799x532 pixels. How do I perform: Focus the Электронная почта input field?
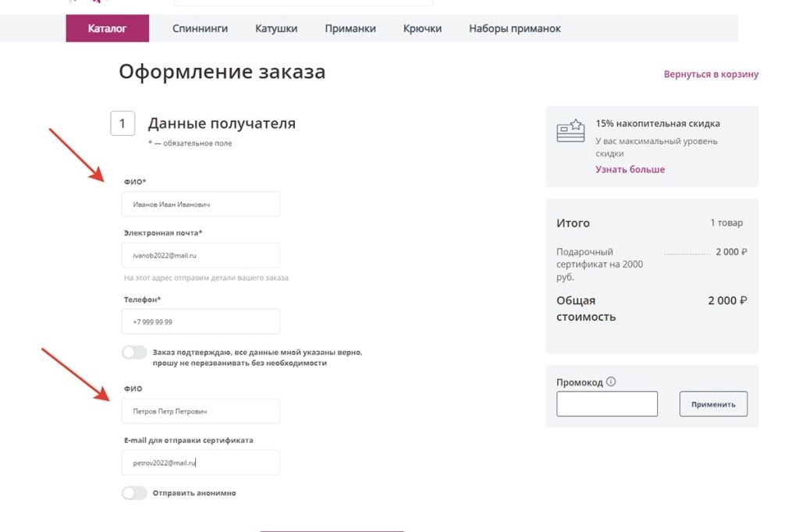point(201,255)
